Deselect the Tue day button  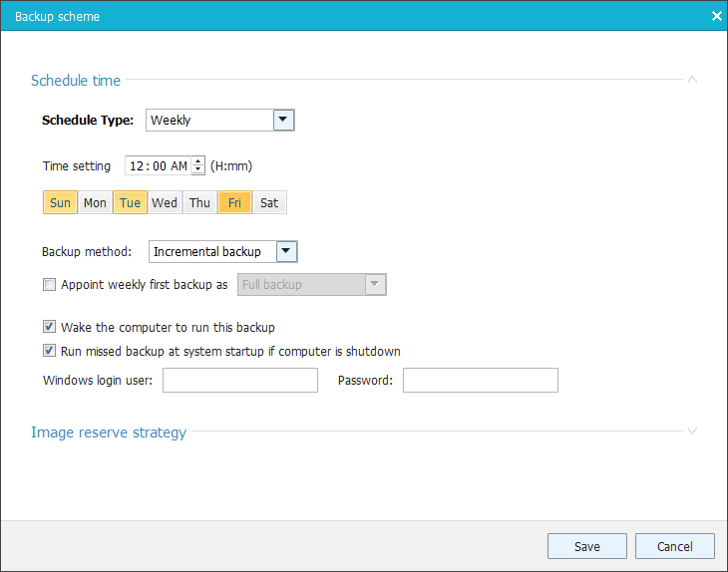click(130, 202)
